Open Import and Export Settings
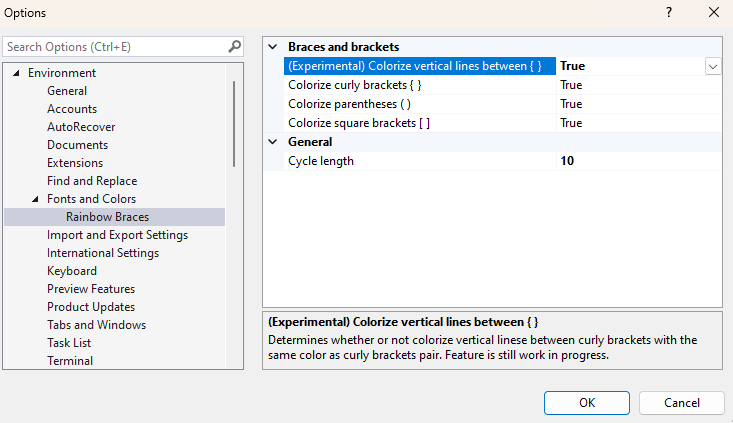Screen dimensions: 733x423 pos(117,235)
